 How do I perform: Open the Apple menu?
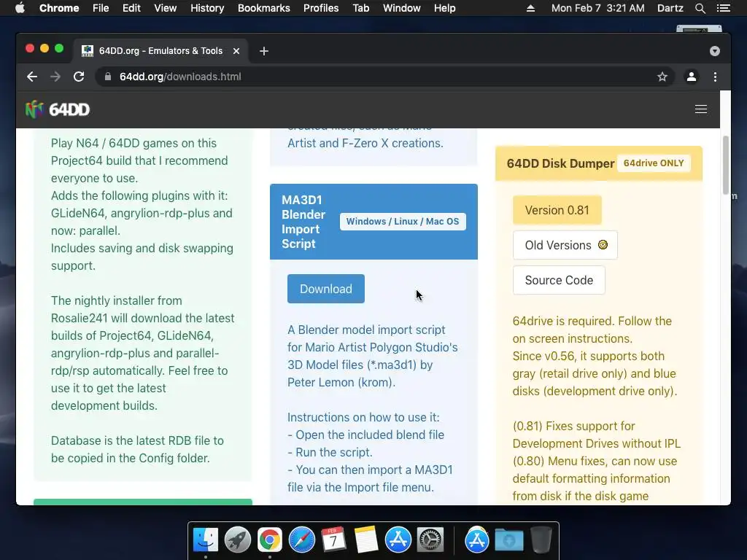pos(20,8)
